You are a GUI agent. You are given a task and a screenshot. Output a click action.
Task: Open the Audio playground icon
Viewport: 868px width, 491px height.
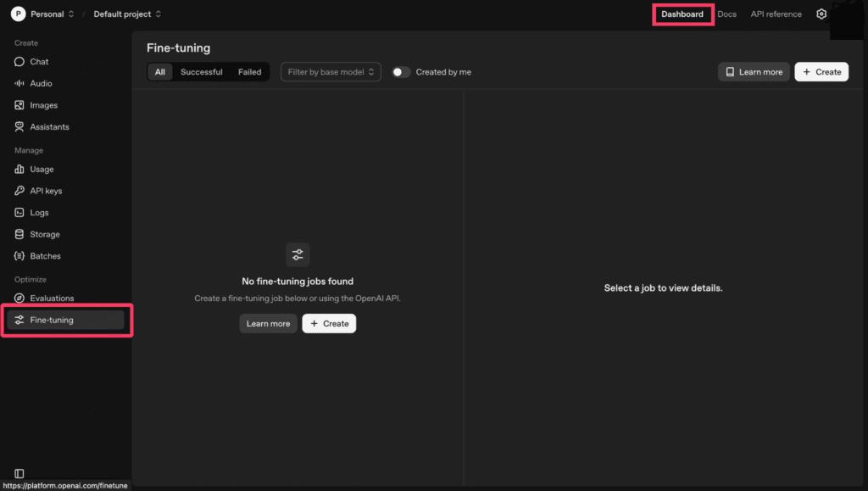[x=19, y=83]
